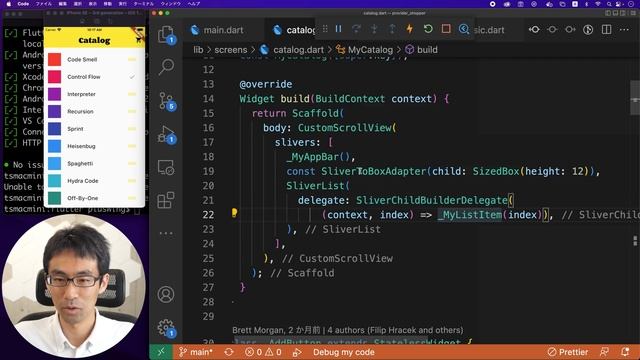Click the lib breadcrumb segment
The width and height of the screenshot is (640, 360).
tap(198, 50)
